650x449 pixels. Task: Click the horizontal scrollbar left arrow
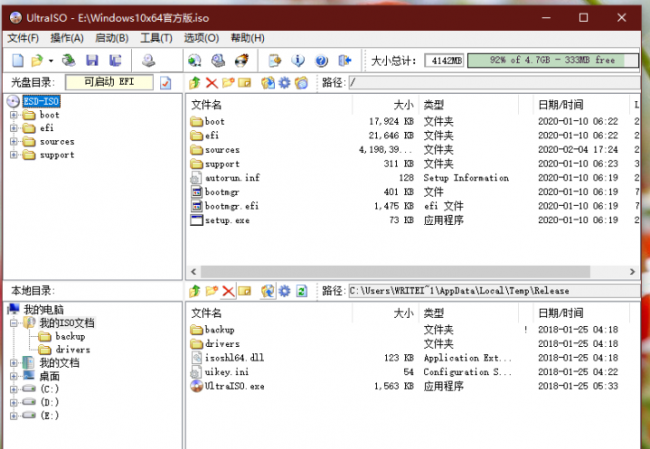pyautogui.click(x=194, y=272)
